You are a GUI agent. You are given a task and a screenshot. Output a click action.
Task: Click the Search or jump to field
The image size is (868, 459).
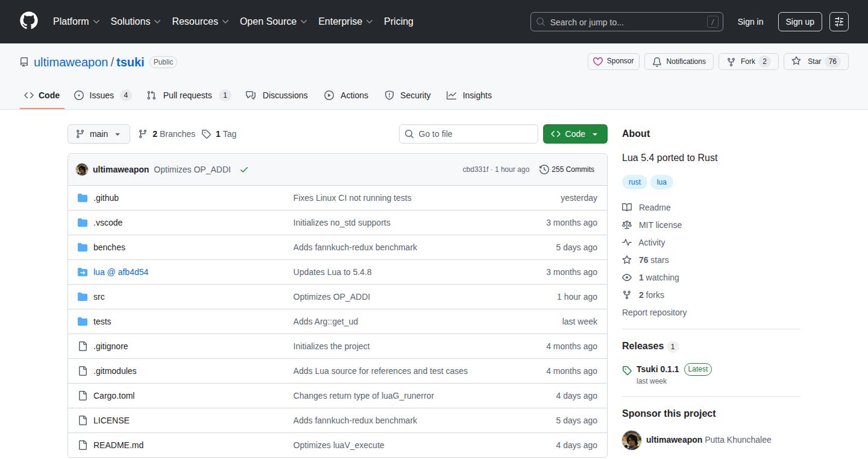[x=627, y=22]
